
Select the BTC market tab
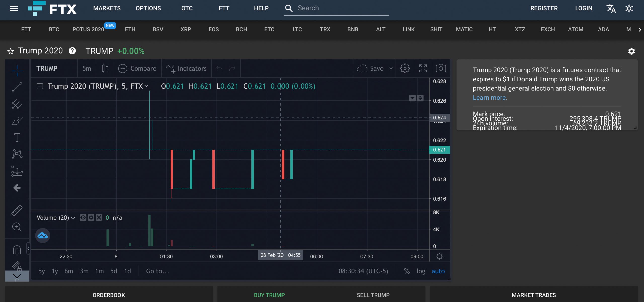(54, 29)
